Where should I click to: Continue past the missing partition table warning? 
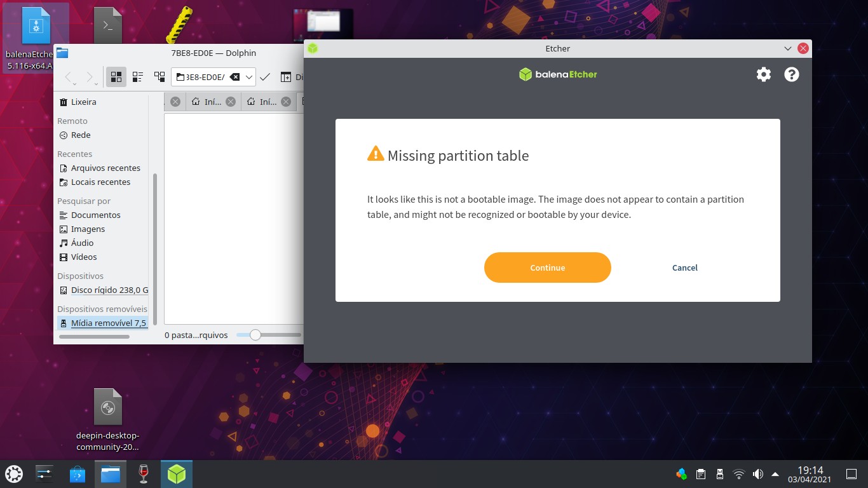point(548,268)
